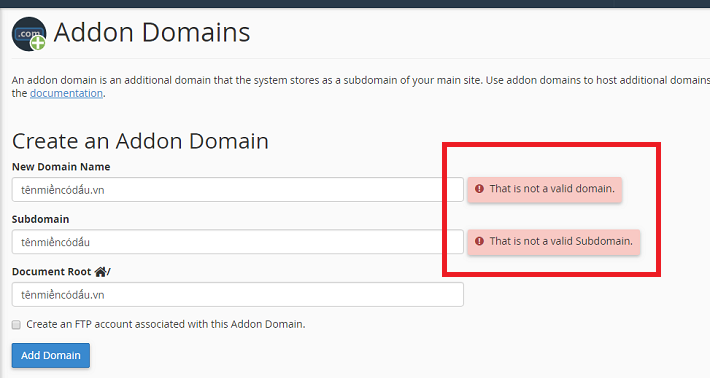This screenshot has height=378, width=710.
Task: Click the 'not a valid Subdomain' message
Action: click(554, 242)
